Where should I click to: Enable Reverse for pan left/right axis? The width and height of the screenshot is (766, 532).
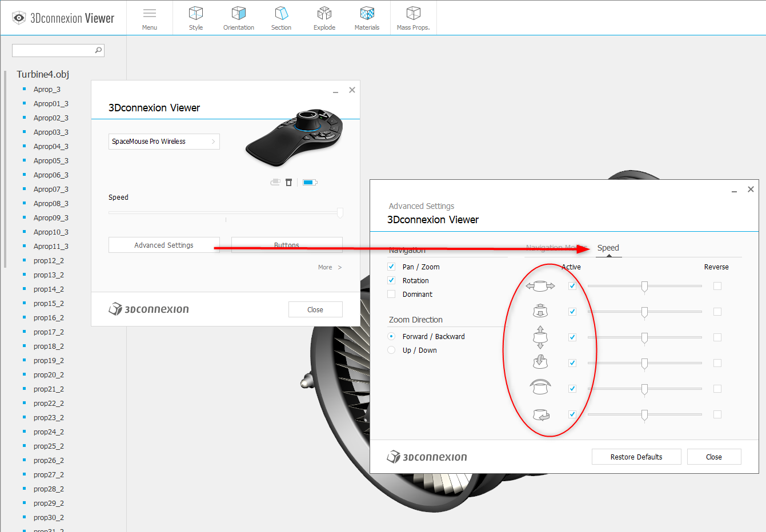717,286
